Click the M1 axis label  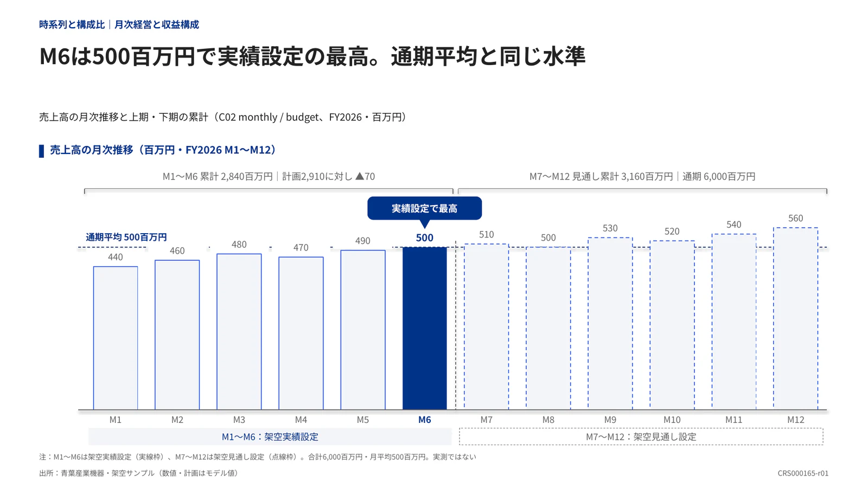point(116,420)
